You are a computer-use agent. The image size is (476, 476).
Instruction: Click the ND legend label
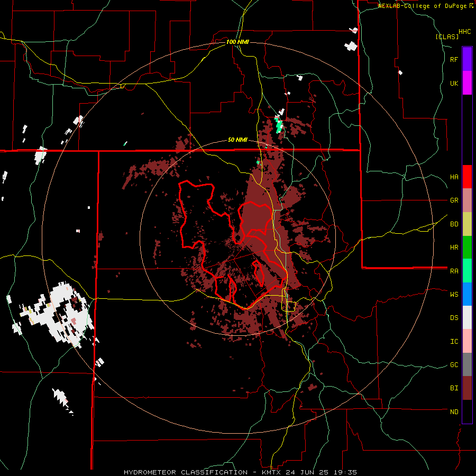tap(454, 412)
